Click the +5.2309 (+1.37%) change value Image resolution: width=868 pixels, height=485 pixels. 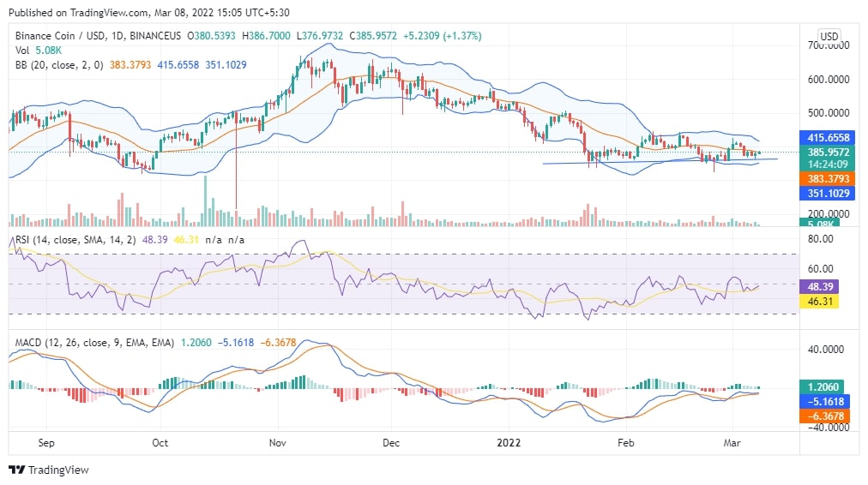pyautogui.click(x=443, y=36)
